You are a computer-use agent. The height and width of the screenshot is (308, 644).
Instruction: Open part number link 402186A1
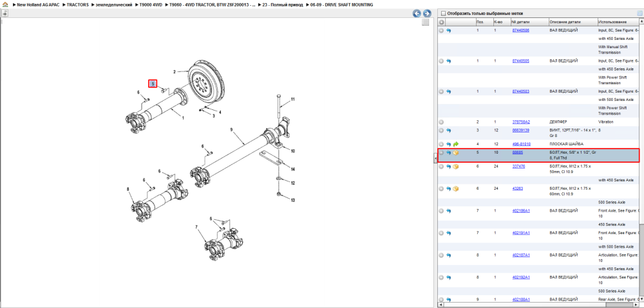(x=521, y=211)
